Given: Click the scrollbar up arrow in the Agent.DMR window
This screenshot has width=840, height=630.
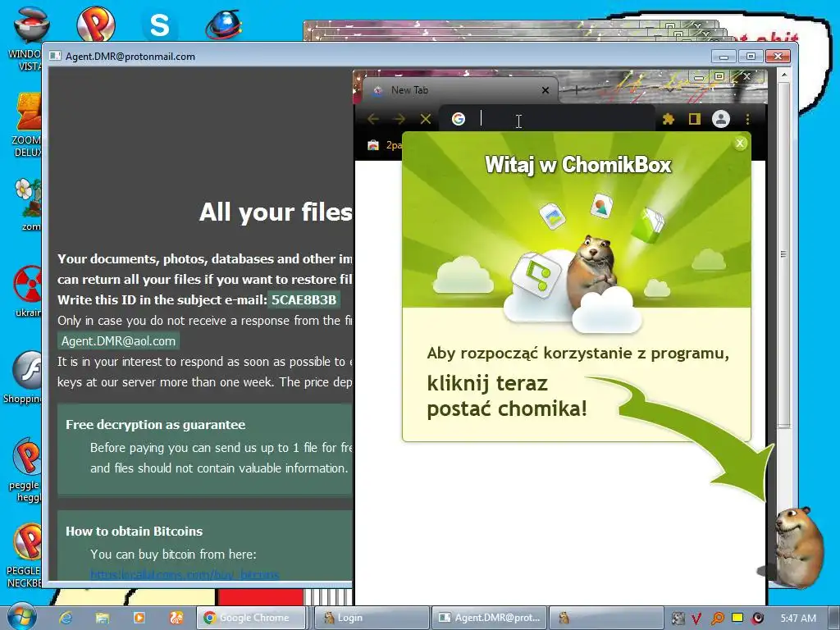Looking at the screenshot, I should [x=783, y=75].
